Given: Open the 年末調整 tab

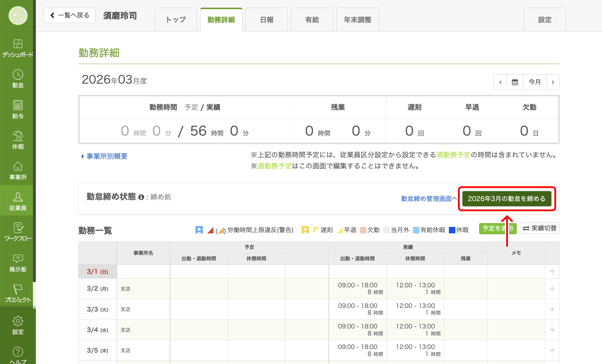Looking at the screenshot, I should click(x=357, y=19).
